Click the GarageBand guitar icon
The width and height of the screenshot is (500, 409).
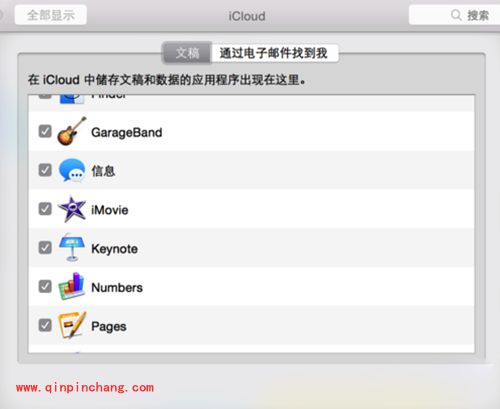tap(71, 131)
